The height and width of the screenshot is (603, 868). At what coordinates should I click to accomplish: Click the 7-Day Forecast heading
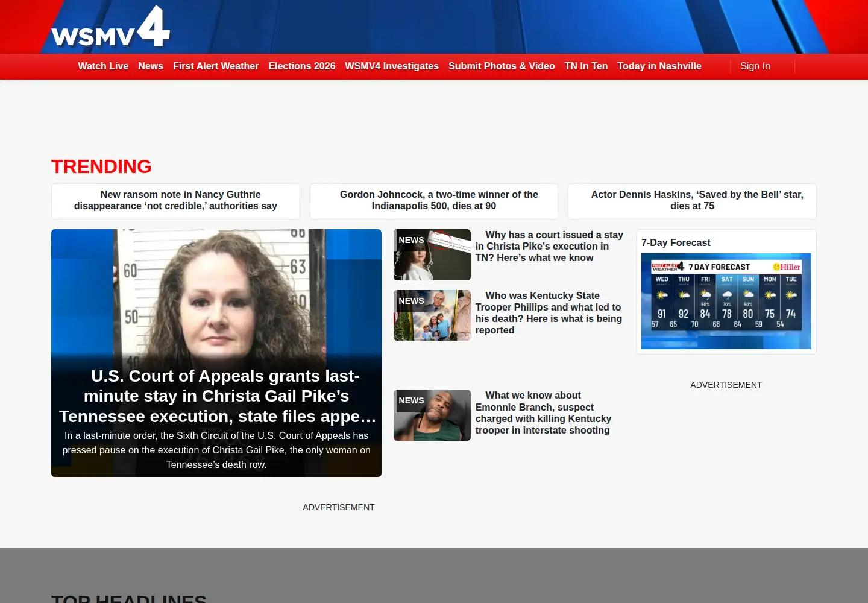[676, 242]
